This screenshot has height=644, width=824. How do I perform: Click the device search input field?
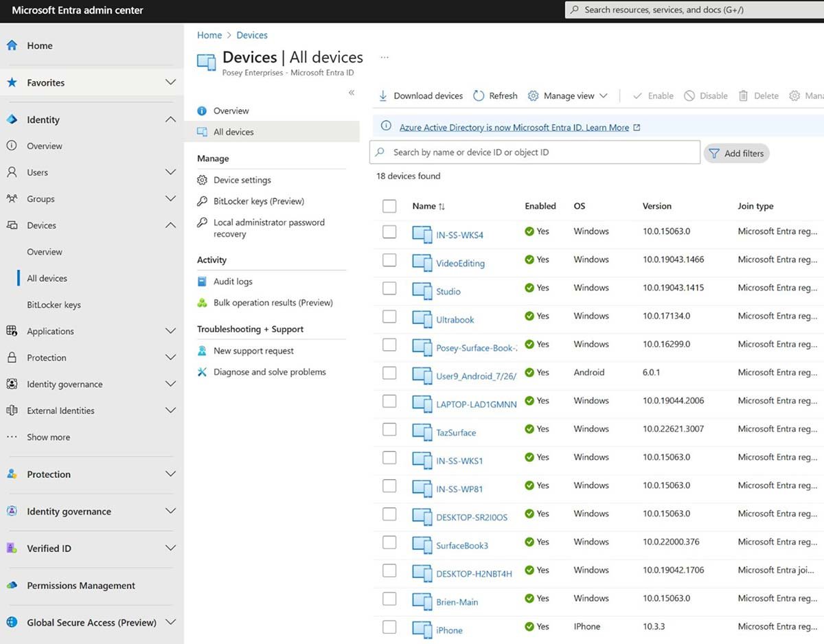536,152
